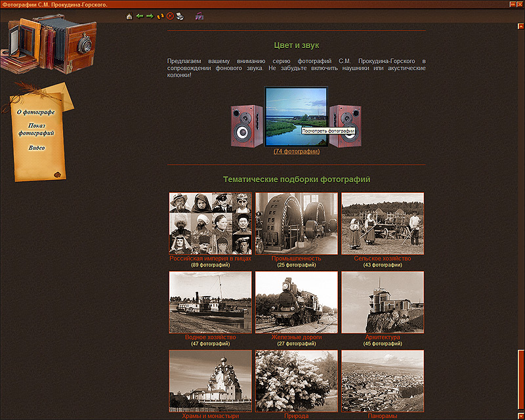Open the 'Российская империя в лицах' portraits thumbnail

click(210, 223)
